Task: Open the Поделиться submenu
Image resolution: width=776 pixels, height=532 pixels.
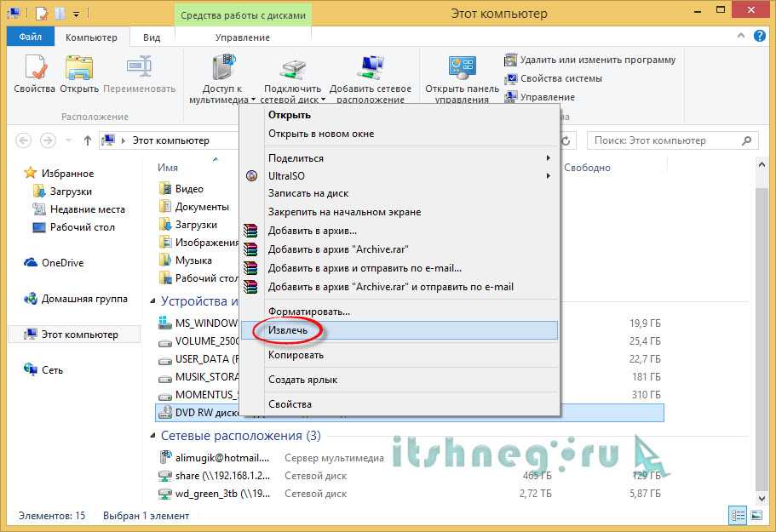Action: coord(399,158)
